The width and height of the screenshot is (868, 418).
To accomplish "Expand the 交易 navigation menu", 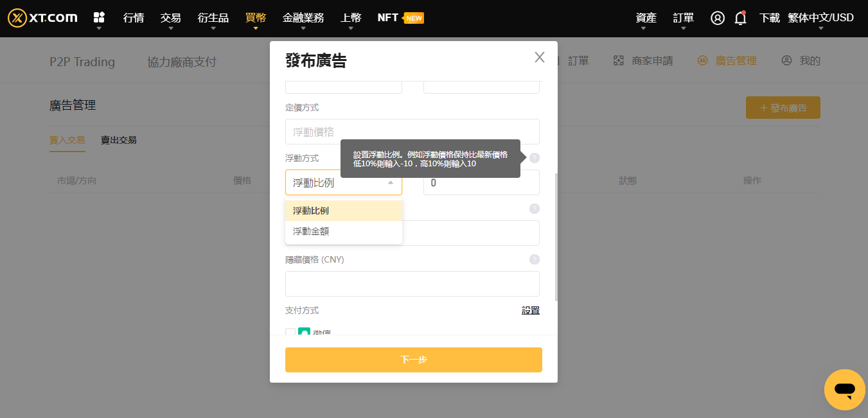I will tap(171, 18).
